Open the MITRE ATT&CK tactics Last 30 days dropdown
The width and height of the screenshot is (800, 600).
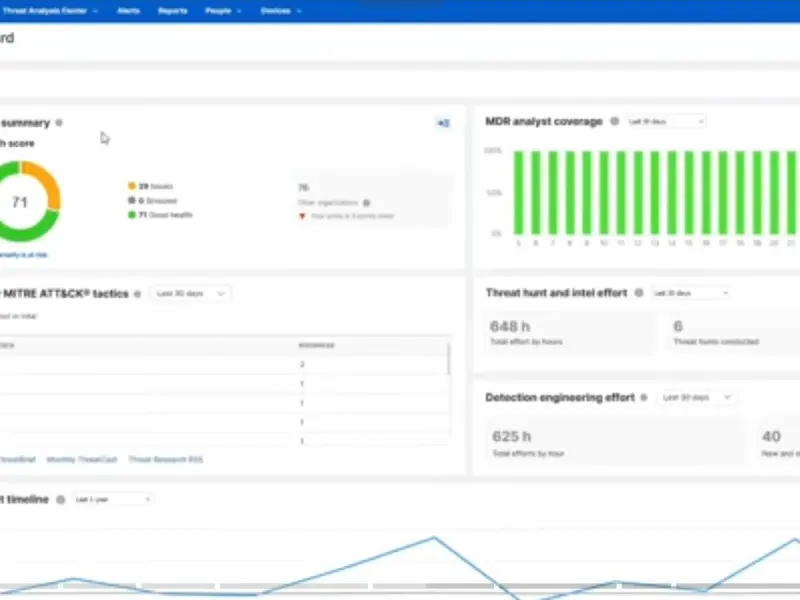(x=190, y=293)
